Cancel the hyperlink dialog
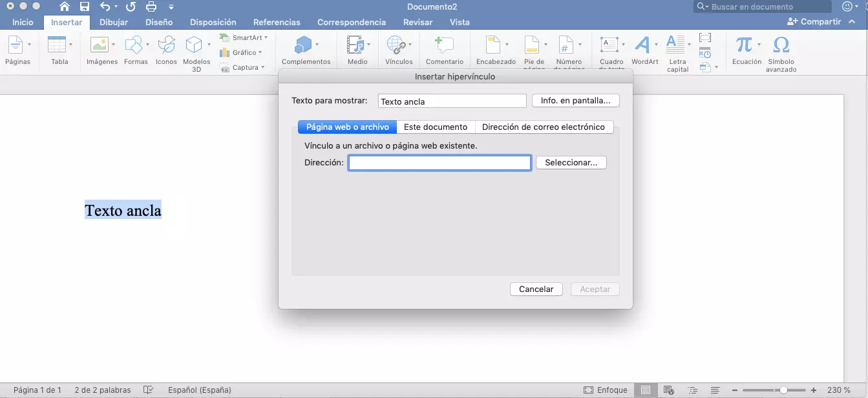The width and height of the screenshot is (868, 398). [x=536, y=289]
